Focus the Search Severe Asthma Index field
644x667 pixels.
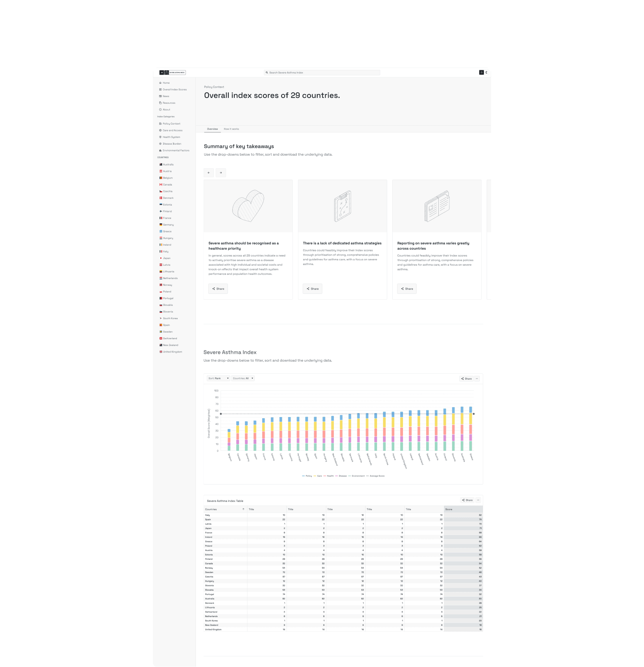322,73
